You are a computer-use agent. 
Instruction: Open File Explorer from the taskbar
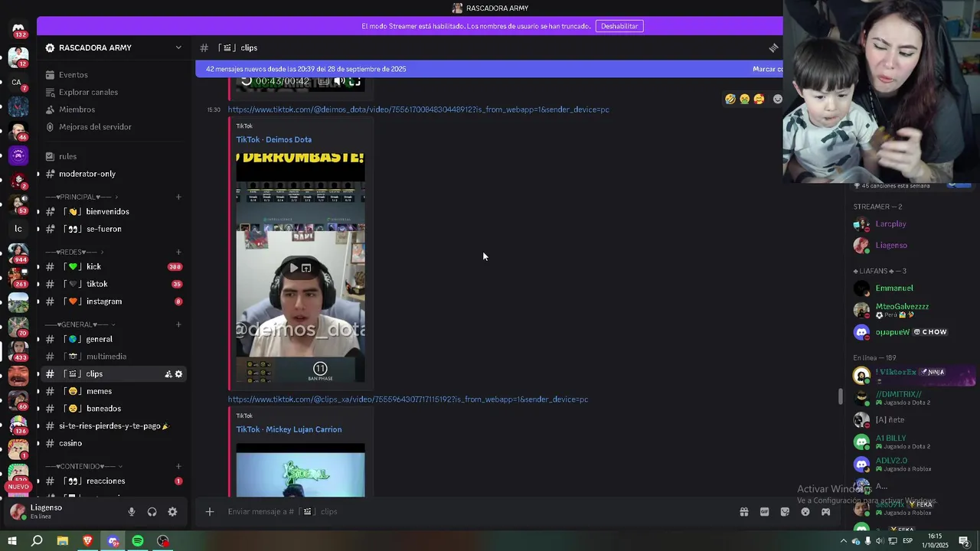pyautogui.click(x=62, y=541)
